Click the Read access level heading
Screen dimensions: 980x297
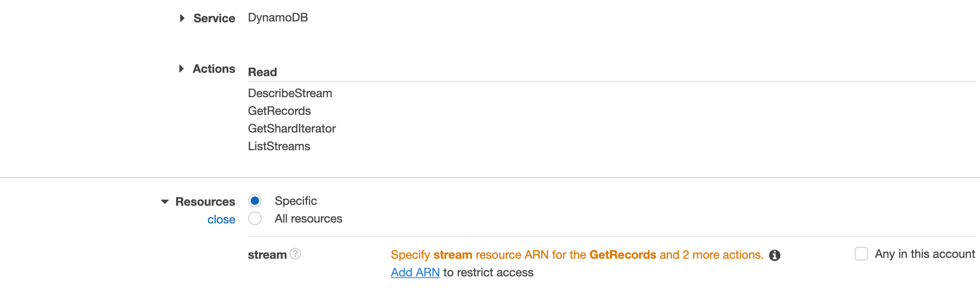(262, 72)
